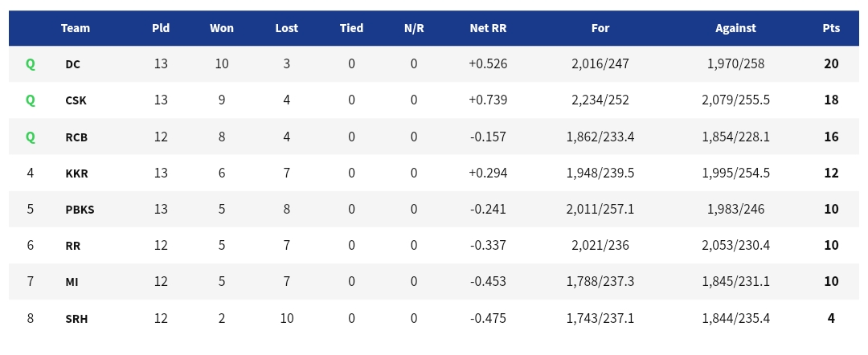Click the Against column header
The width and height of the screenshot is (868, 355).
735,28
